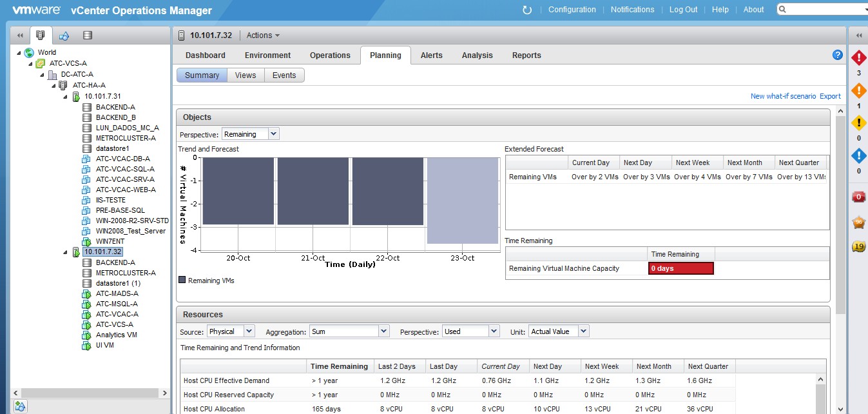Screen dimensions: 868x414
Task: Switch to the VMs and templates view icon
Action: 64,35
